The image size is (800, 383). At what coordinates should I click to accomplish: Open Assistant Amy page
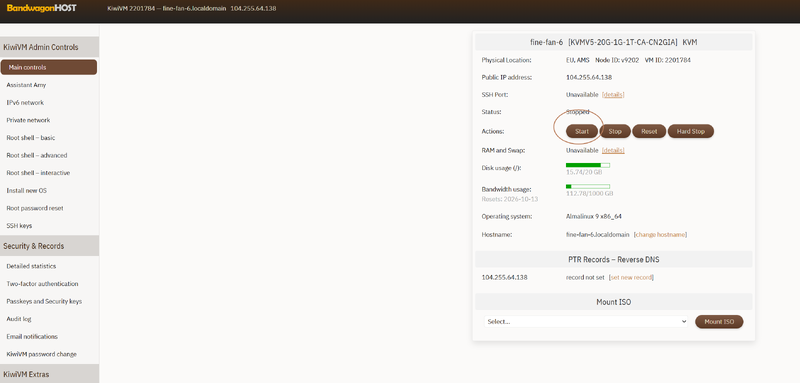click(x=26, y=85)
